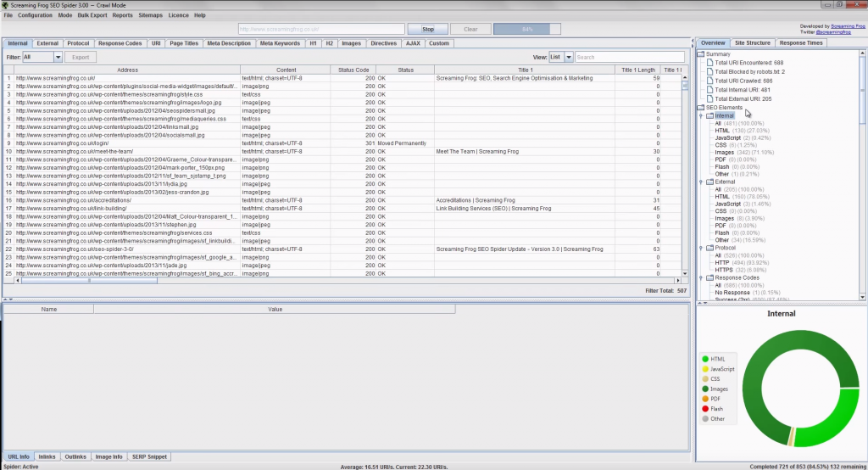The height and width of the screenshot is (470, 868).
Task: Open the Inlinks tab at the bottom
Action: 47,456
